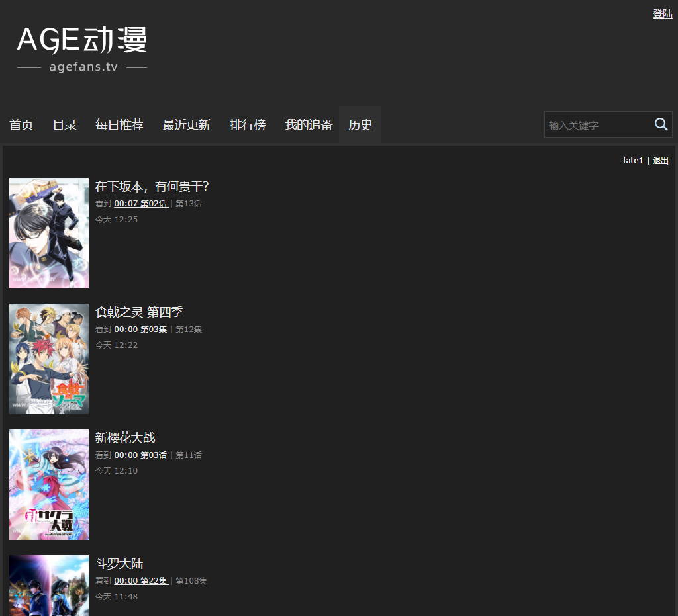
Task: Click the search magnifier icon
Action: click(661, 124)
